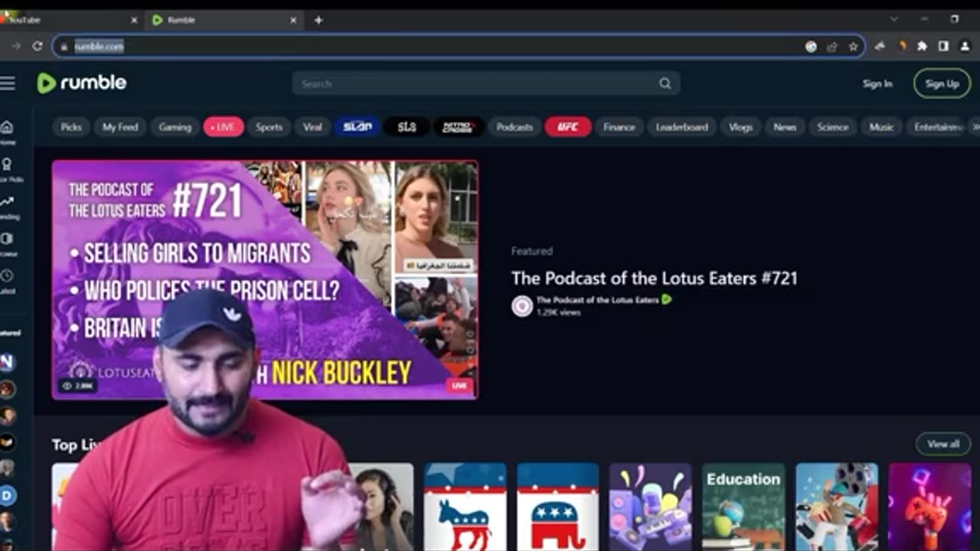
Task: Open Editor Picks in the left sidebar
Action: pos(8,169)
